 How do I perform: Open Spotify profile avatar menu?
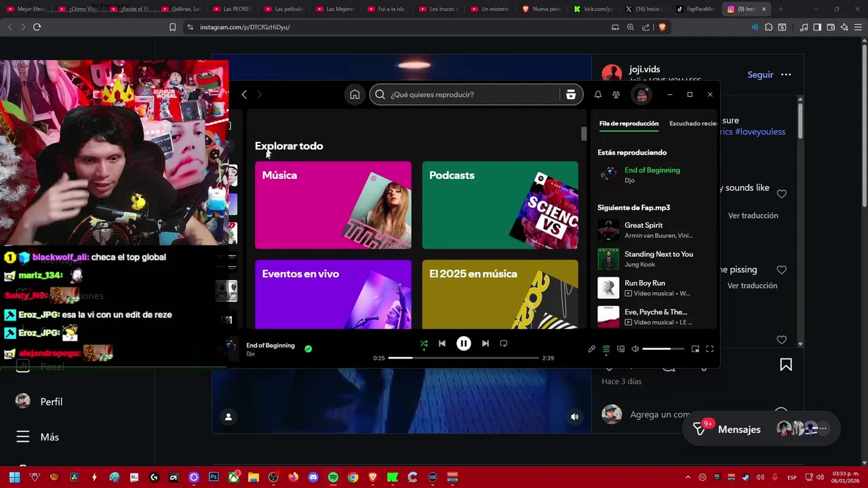click(x=642, y=95)
